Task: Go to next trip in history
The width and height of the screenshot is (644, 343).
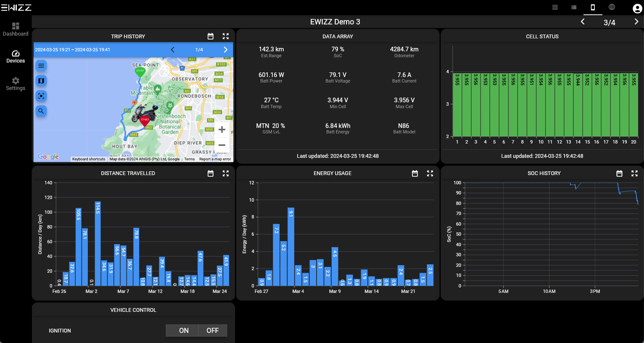Action: (226, 50)
